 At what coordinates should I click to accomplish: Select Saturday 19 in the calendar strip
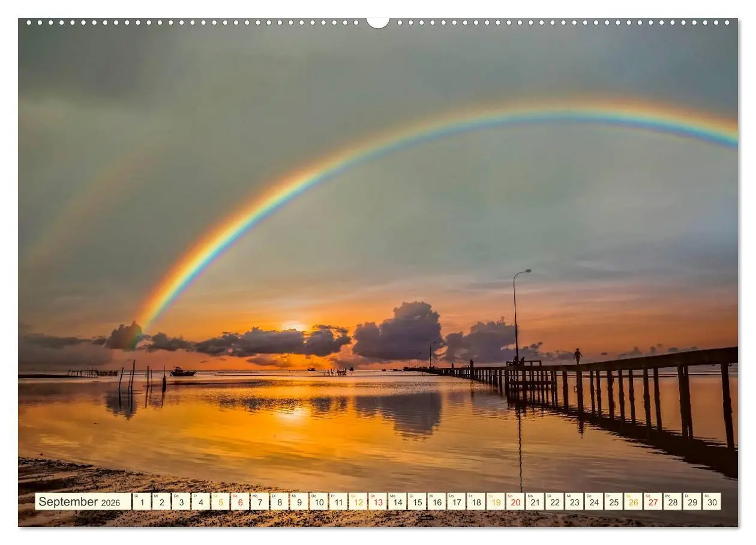tap(496, 502)
